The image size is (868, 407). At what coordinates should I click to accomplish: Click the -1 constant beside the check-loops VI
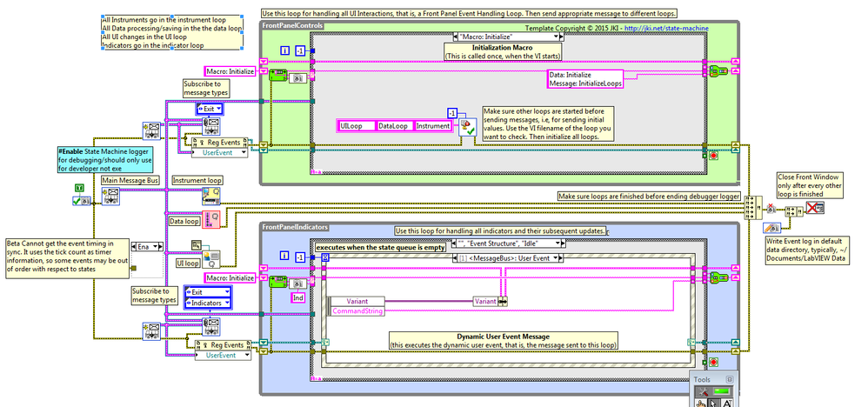click(452, 113)
